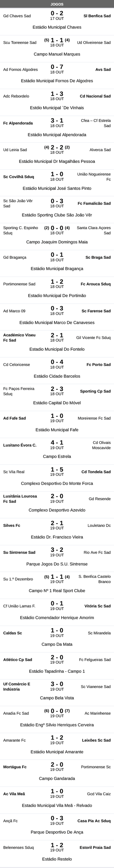Open Sc Covilhã Sduq team
Screen dimensions: 114x868
(x=19, y=177)
